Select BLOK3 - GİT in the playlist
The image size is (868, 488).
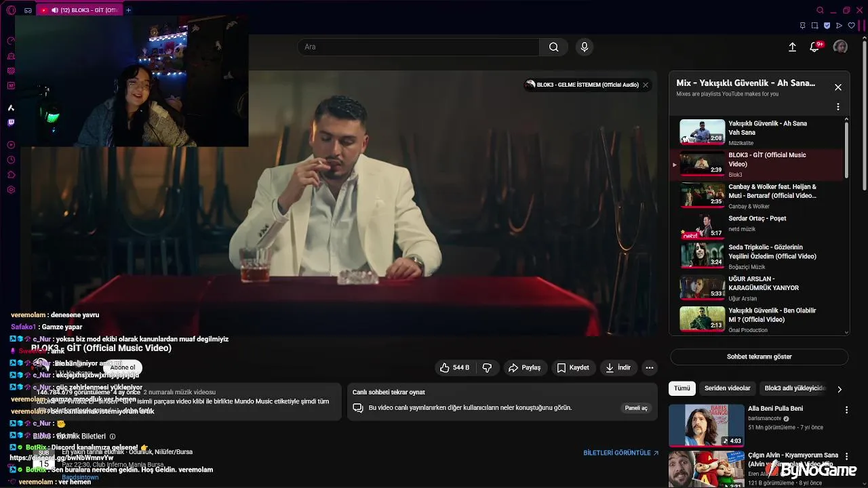click(756, 165)
